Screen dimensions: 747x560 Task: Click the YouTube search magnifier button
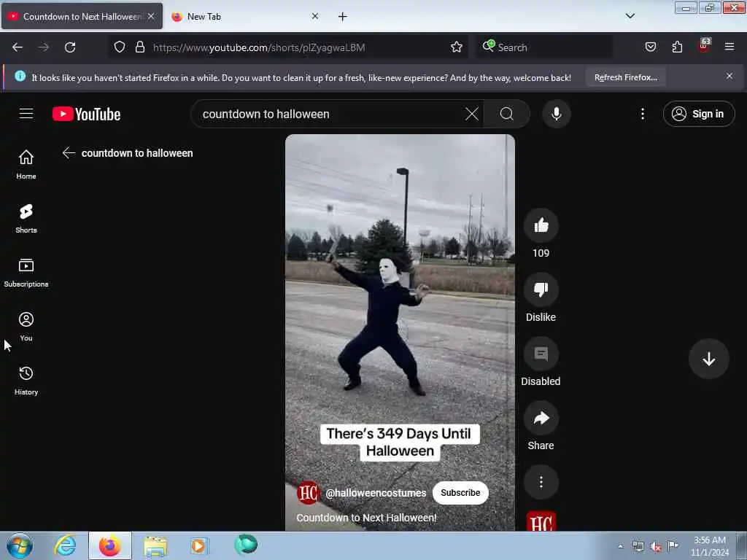coord(506,114)
